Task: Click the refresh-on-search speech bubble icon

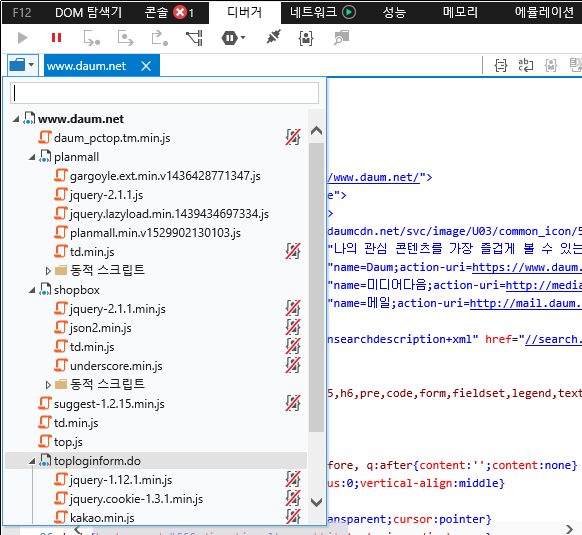Action: pos(341,38)
